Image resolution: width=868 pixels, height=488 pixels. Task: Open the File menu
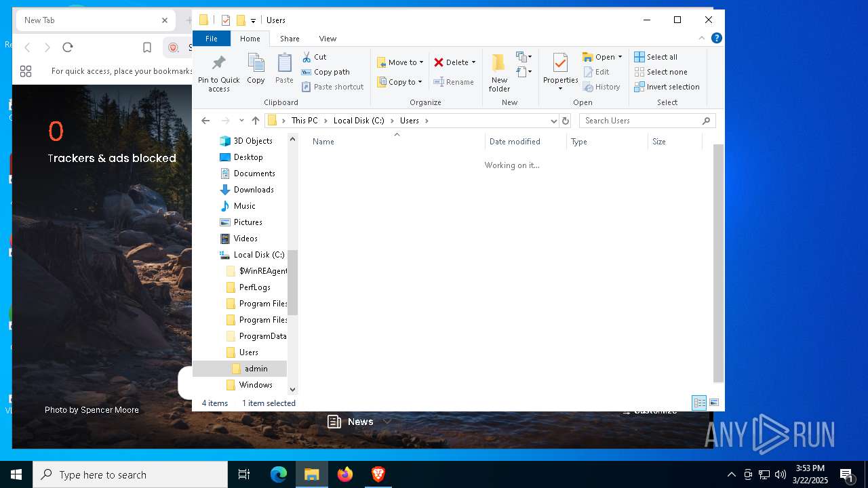tap(212, 39)
